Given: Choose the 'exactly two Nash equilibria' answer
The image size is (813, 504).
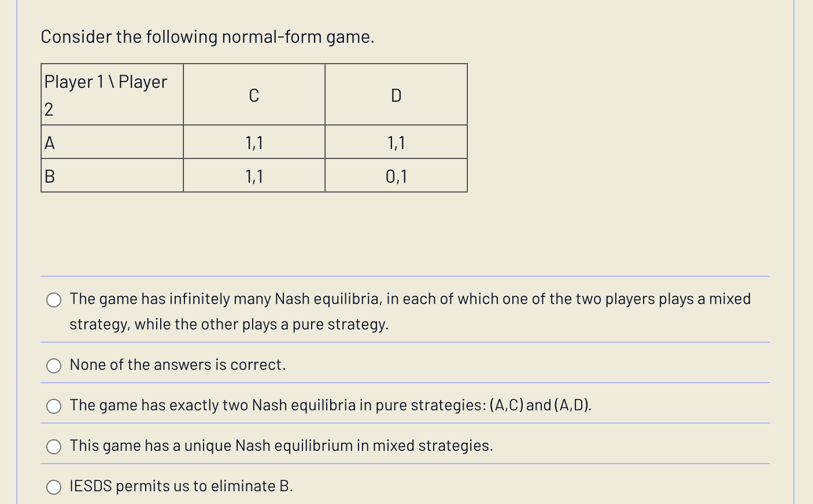Looking at the screenshot, I should tap(53, 406).
